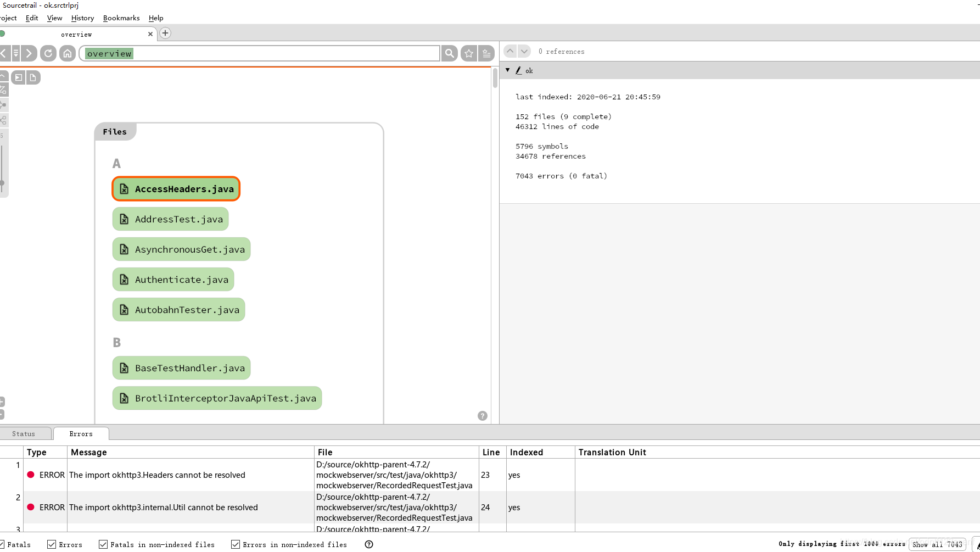Click the ok project pencil icon
Image resolution: width=980 pixels, height=552 pixels.
(519, 70)
